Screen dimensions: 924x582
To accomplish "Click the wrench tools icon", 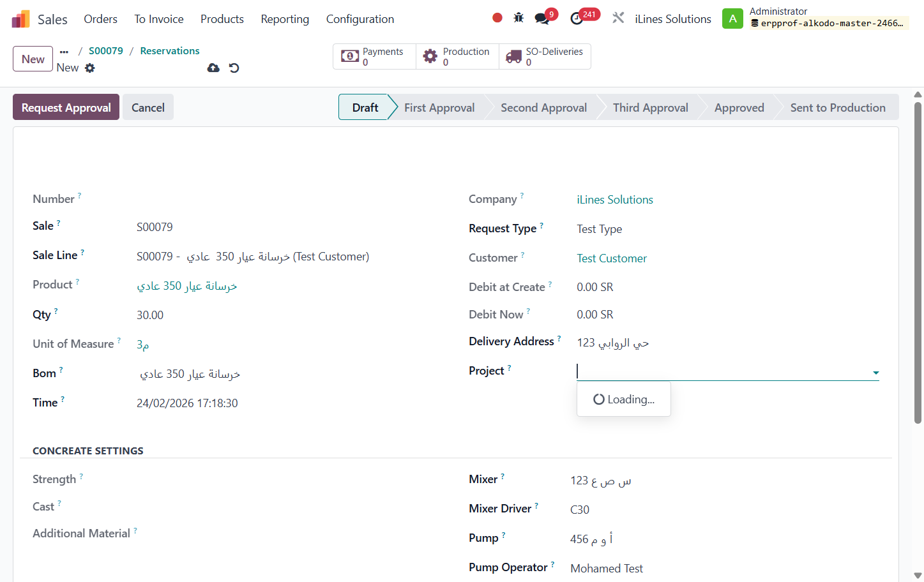I will (x=618, y=18).
